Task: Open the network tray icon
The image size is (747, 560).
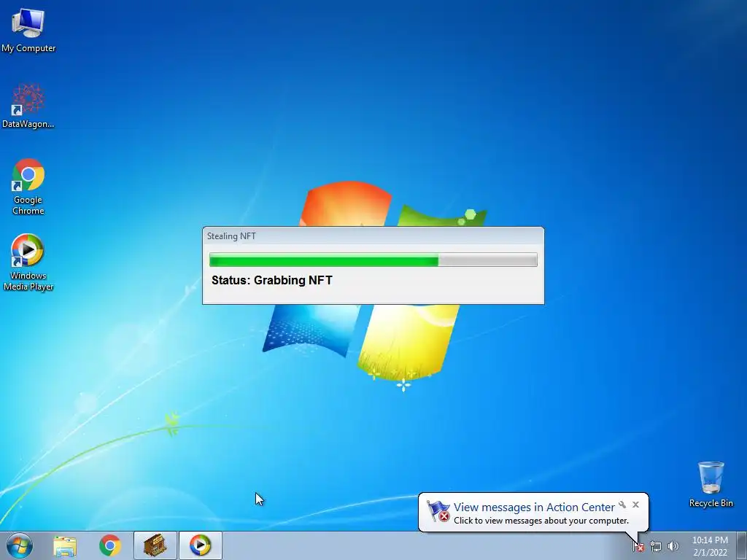Action: tap(656, 547)
